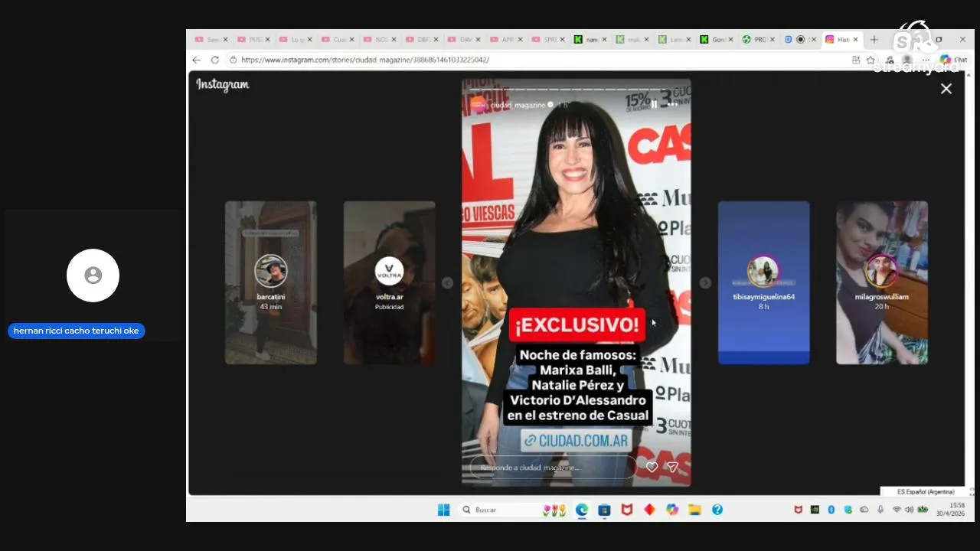Open the CIUDAD.COM.AR link sticker
Screen dimensions: 980x551
point(577,441)
